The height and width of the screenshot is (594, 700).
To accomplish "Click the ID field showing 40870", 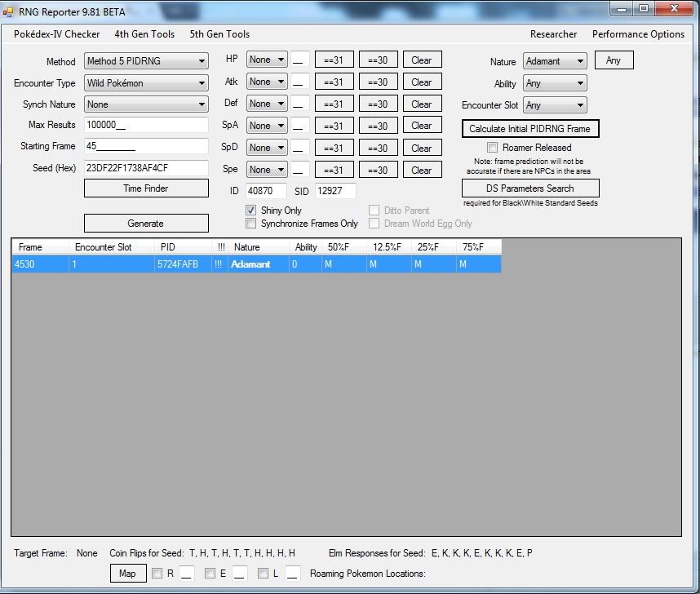I will pyautogui.click(x=266, y=191).
